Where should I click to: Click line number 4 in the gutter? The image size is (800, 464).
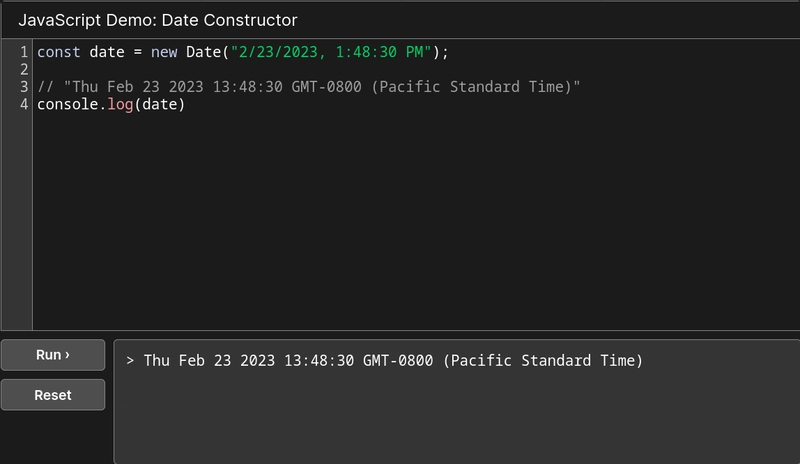point(23,104)
